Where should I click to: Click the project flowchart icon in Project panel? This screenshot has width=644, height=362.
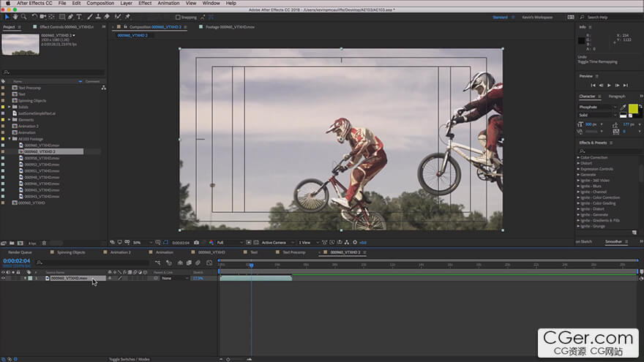[103, 88]
